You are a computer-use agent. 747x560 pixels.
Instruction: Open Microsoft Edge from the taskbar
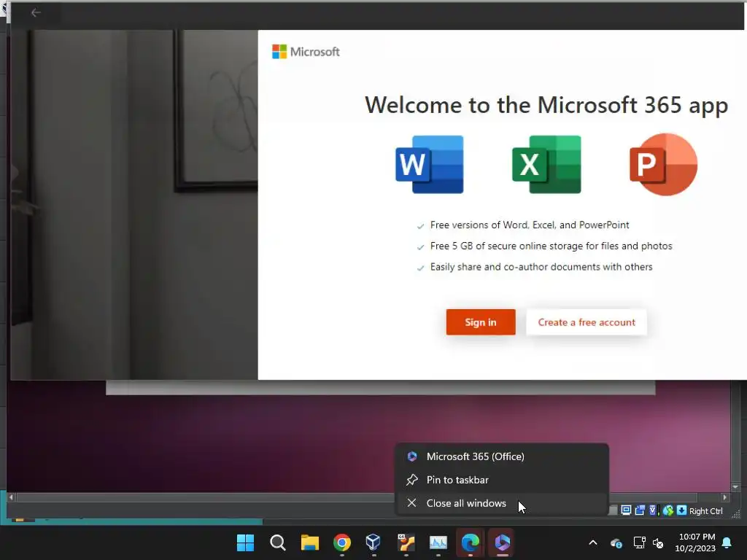[x=471, y=542]
